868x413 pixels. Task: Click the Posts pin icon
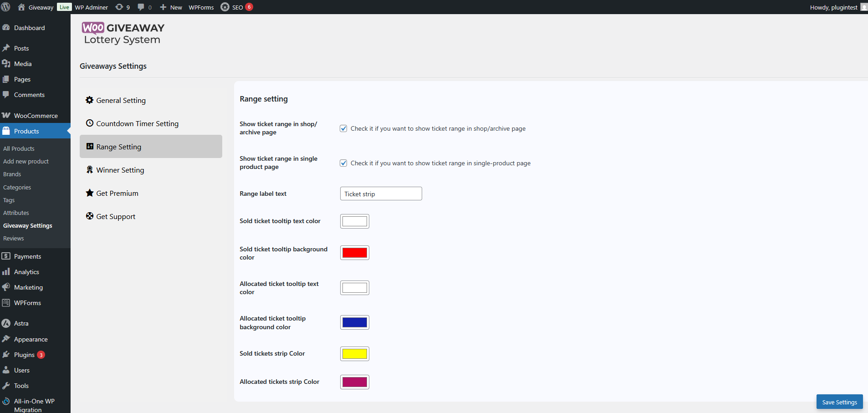(6, 48)
